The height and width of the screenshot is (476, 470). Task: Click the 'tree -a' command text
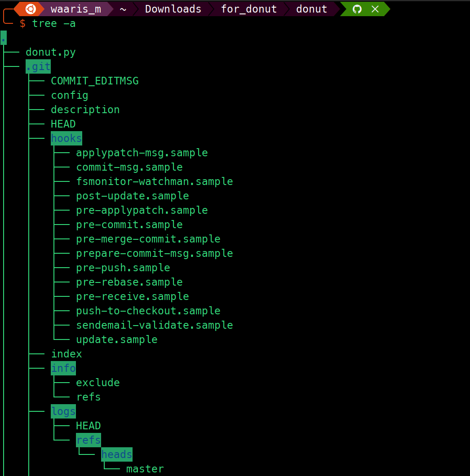point(54,23)
